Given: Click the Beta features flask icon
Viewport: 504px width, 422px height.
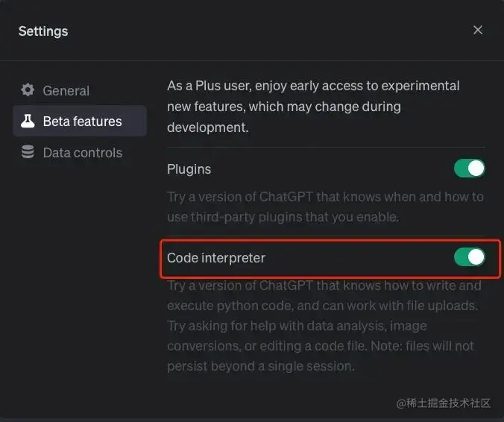Looking at the screenshot, I should [x=28, y=121].
